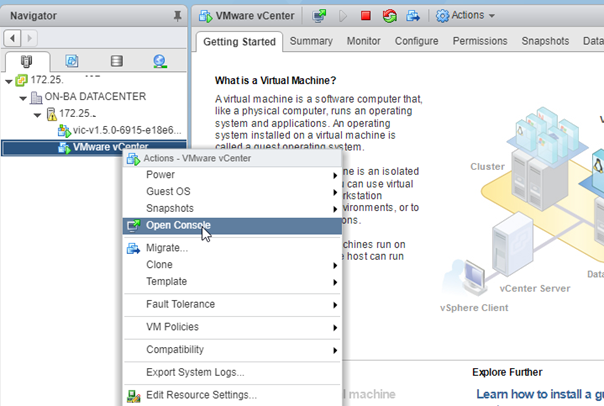Open the VM Policies menu entry
The height and width of the screenshot is (406, 604).
(232, 327)
